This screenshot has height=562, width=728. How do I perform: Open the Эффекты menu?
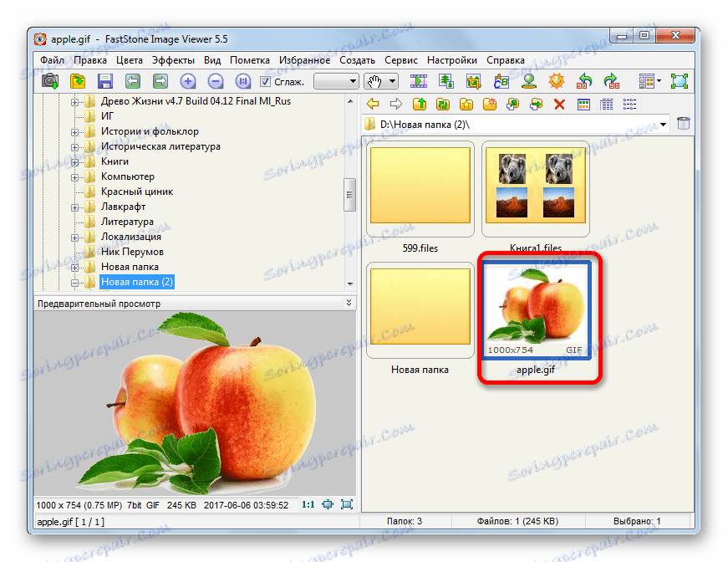(173, 60)
